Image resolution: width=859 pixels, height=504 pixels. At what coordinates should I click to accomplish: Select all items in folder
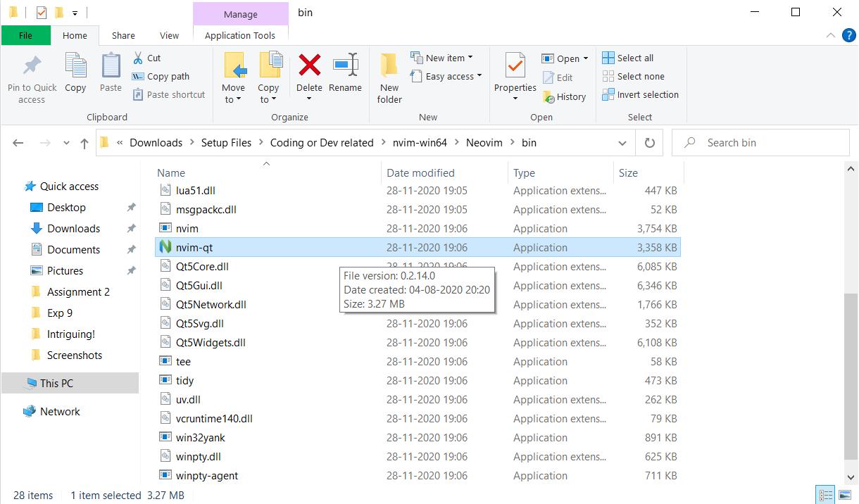[x=628, y=58]
